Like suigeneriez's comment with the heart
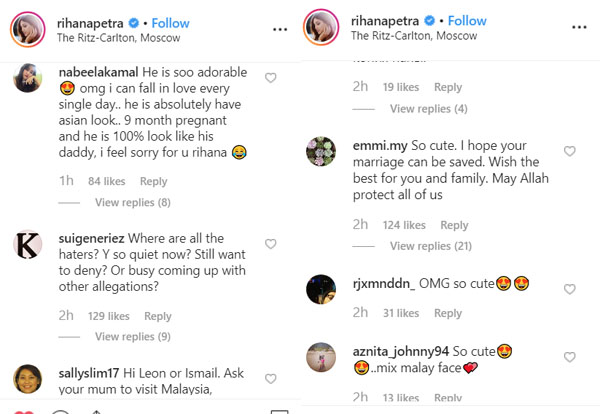The height and width of the screenshot is (414, 600). point(271,244)
